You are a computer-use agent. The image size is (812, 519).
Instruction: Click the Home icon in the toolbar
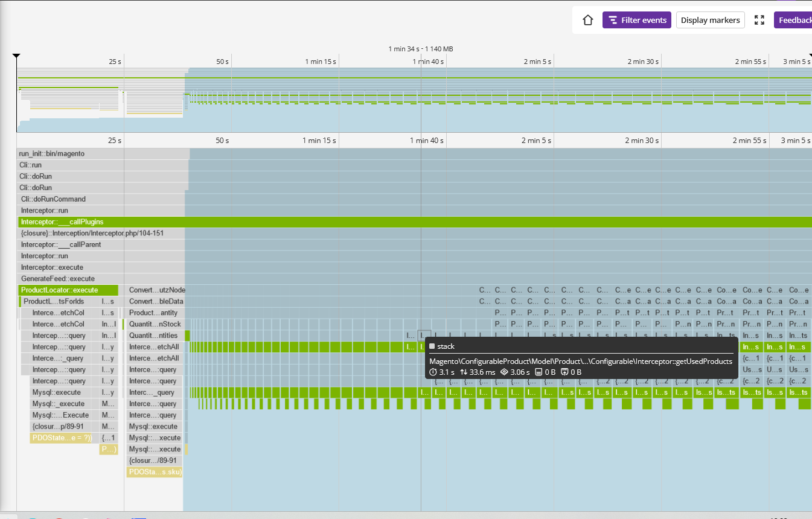[x=587, y=20]
